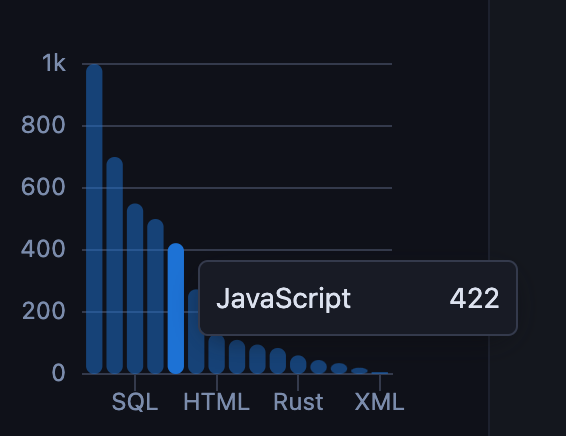Screen dimensions: 566x436
Task: Select the bar immediately right of HTML bar
Action: [x=237, y=357]
